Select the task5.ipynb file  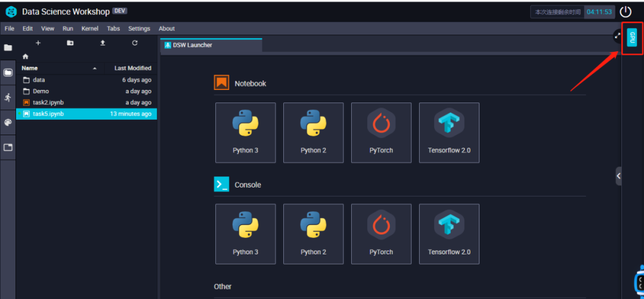click(x=86, y=114)
